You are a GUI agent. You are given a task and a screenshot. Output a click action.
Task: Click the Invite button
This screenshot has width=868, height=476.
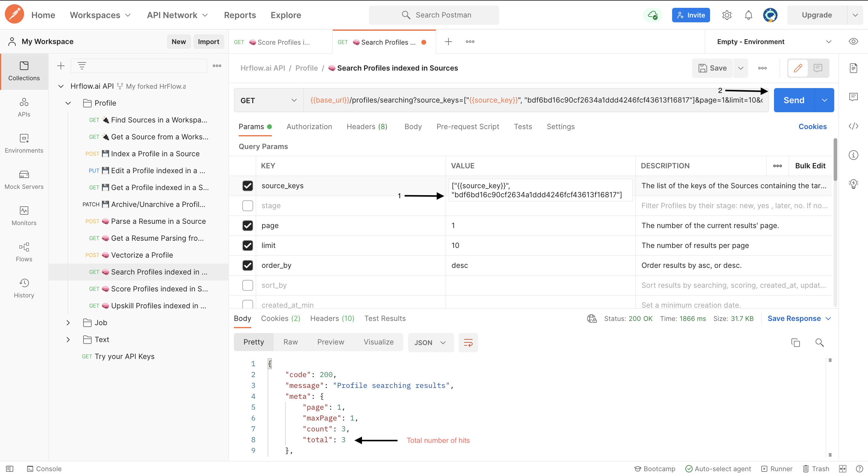tap(691, 15)
